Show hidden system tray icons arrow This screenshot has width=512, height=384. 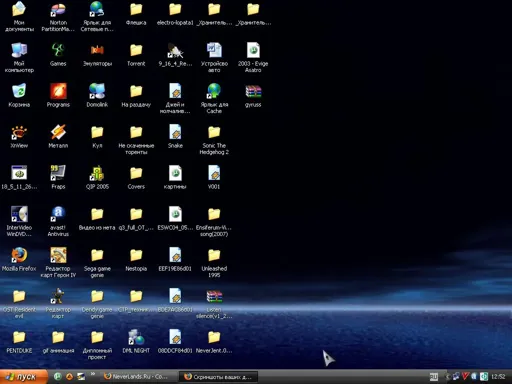448,377
